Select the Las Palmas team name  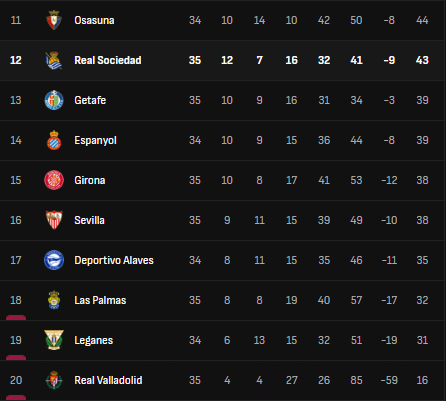[100, 300]
